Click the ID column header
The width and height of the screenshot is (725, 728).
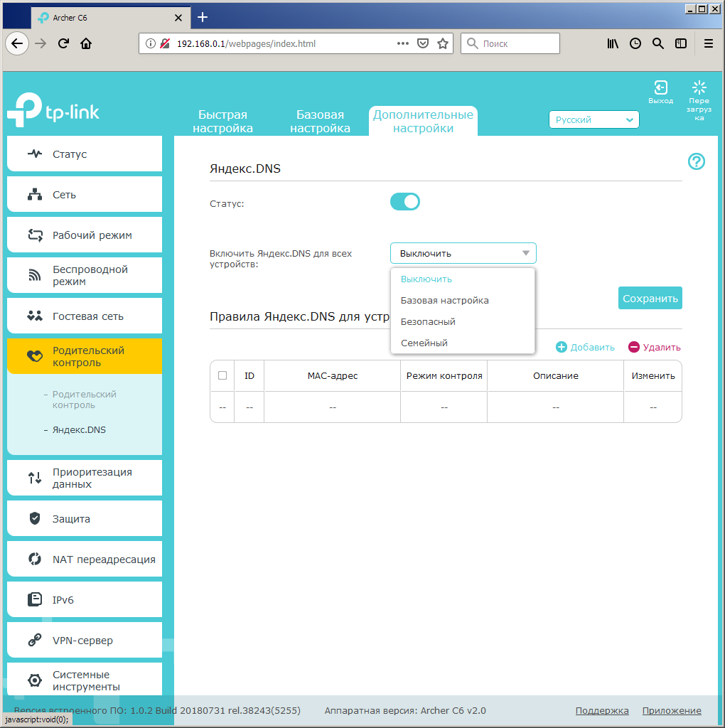click(249, 375)
